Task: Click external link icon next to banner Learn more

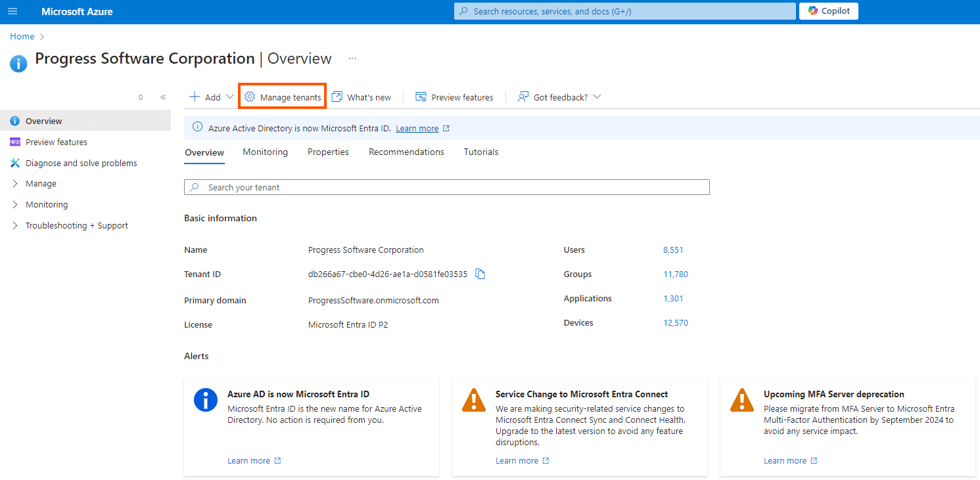Action: [x=446, y=129]
